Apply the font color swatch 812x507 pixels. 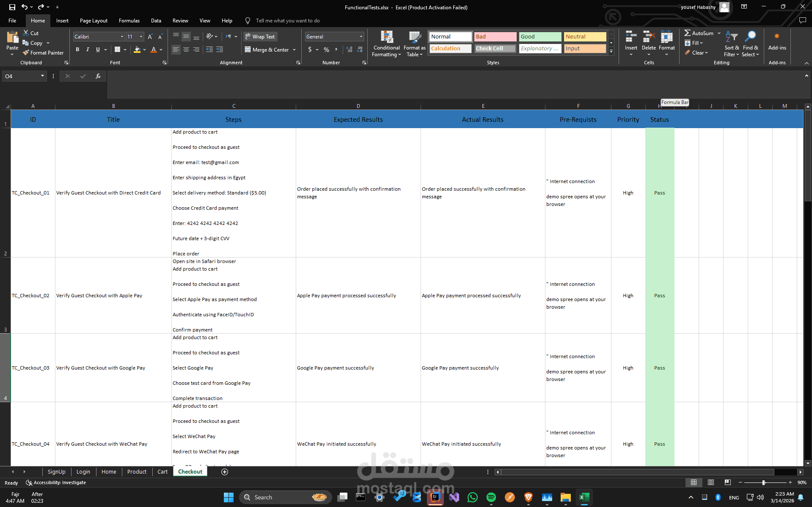pos(154,49)
